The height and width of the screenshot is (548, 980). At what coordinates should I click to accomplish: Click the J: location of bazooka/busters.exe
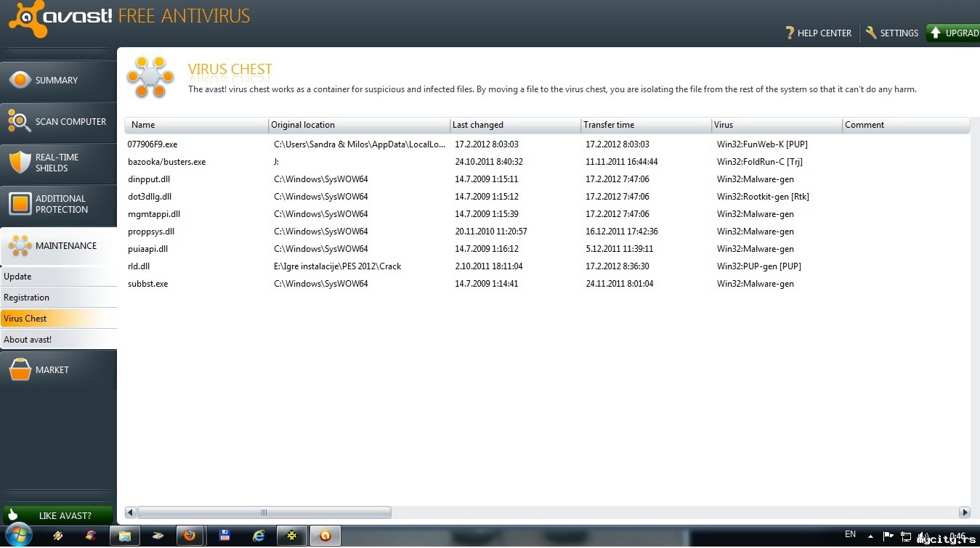point(277,162)
